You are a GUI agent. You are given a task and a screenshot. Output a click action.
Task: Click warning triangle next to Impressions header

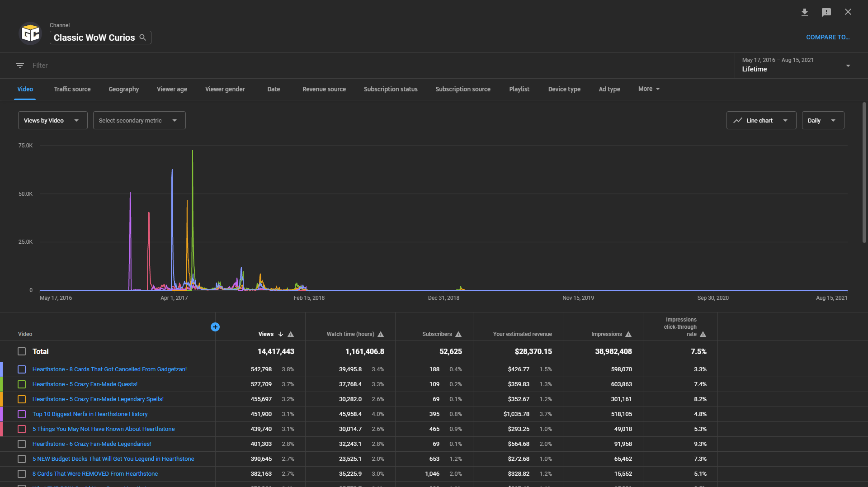628,334
